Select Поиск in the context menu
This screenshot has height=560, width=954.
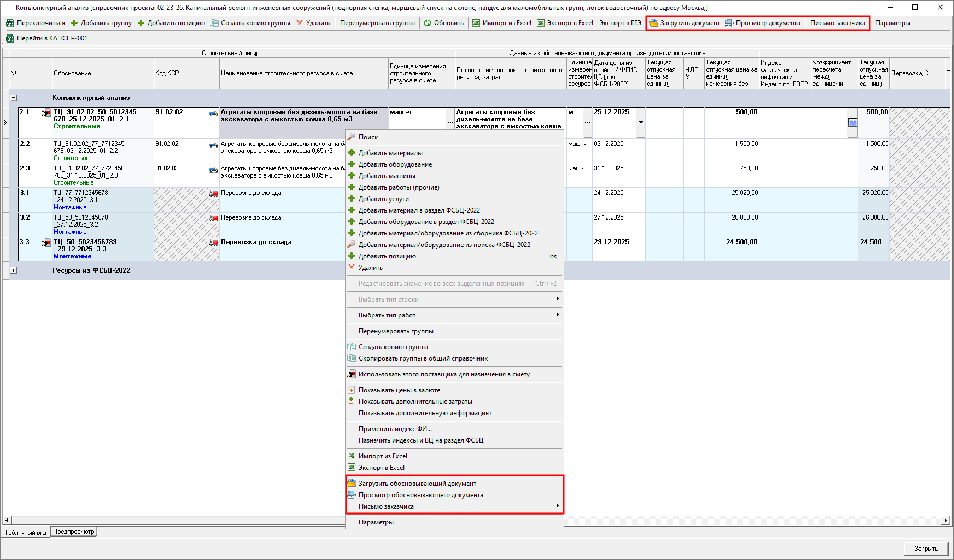click(368, 137)
